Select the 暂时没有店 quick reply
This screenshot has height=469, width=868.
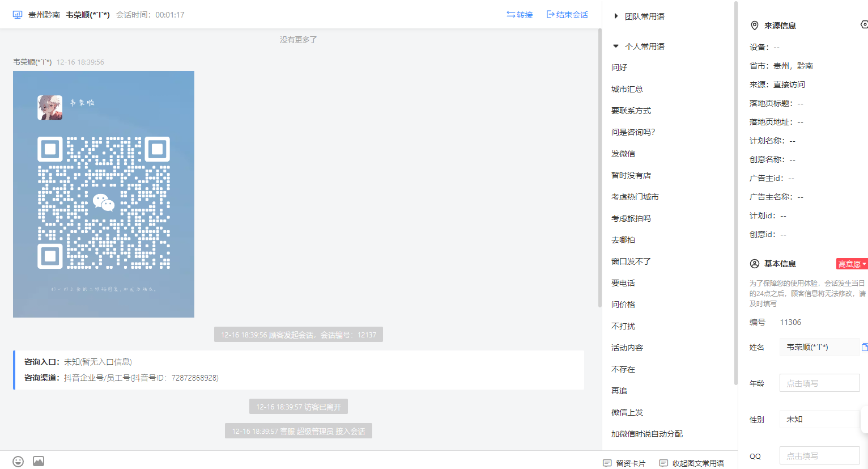[x=631, y=175]
